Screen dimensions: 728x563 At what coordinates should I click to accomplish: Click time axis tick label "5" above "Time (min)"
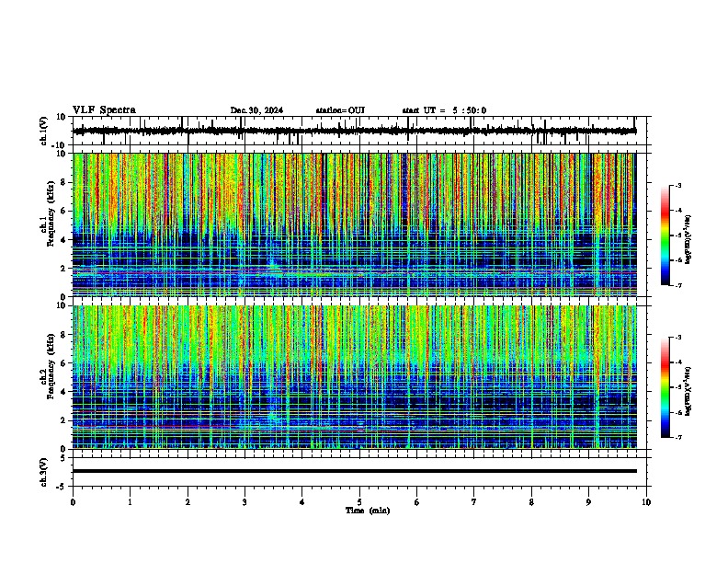coord(359,502)
